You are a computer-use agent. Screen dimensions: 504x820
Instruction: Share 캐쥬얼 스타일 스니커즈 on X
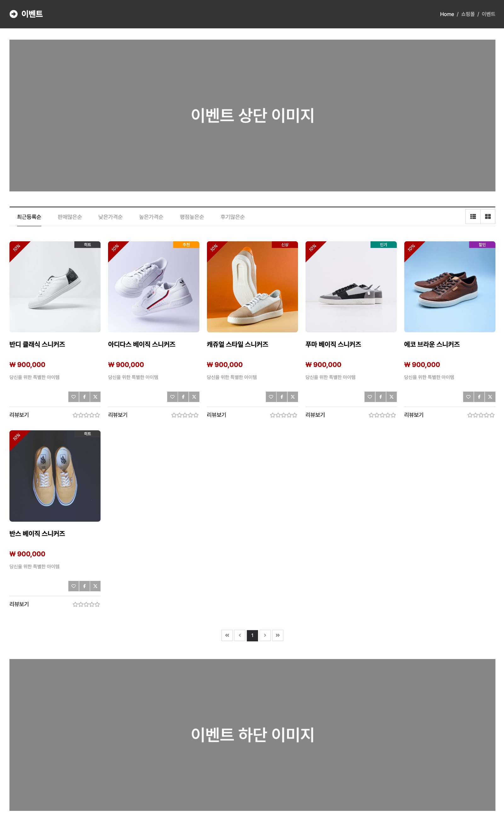293,397
